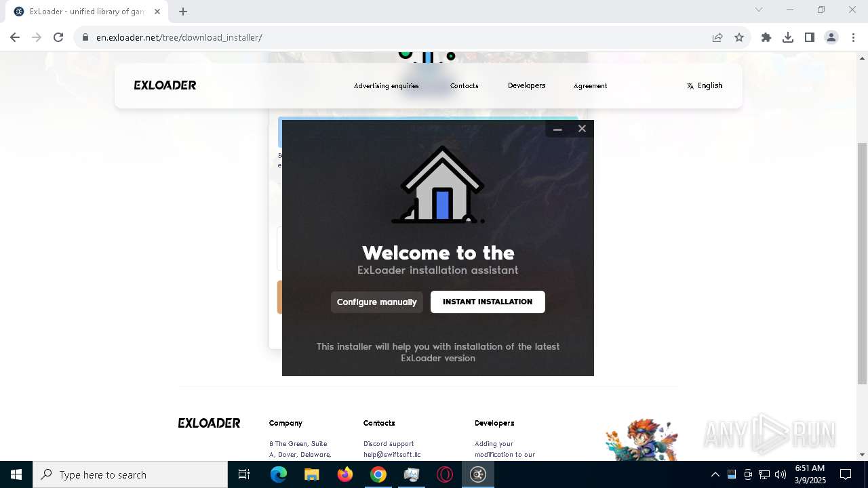Image resolution: width=868 pixels, height=488 pixels.
Task: Open tab search chevron
Action: point(759,9)
